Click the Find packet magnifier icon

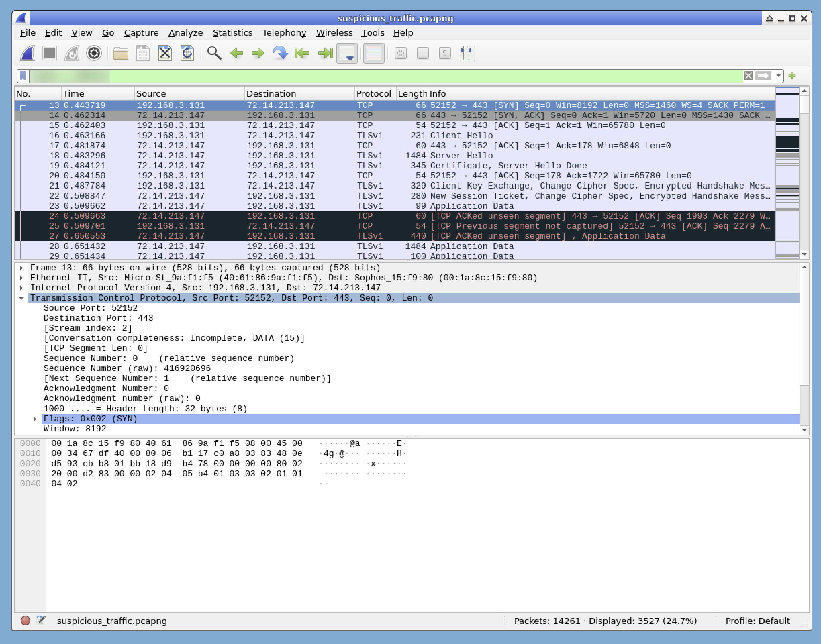[214, 53]
